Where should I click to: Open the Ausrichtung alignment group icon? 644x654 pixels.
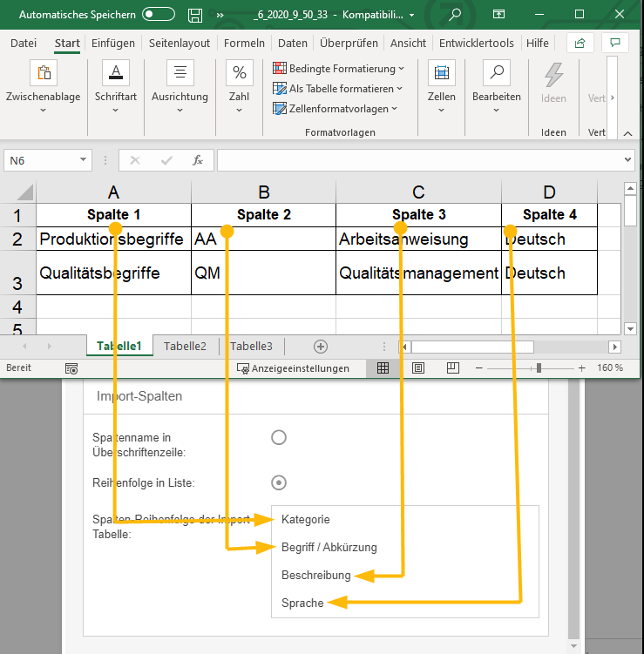click(x=180, y=73)
